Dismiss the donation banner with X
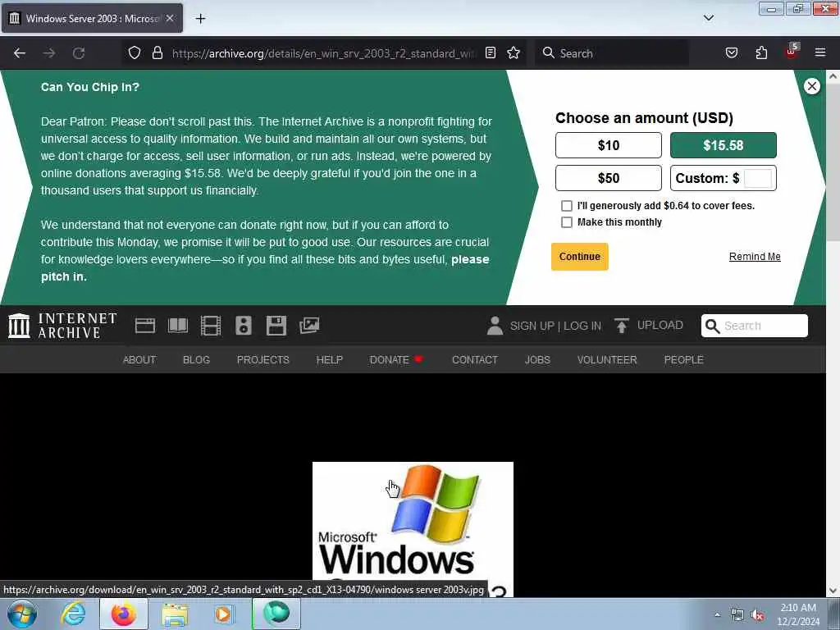This screenshot has height=630, width=840. [x=811, y=86]
